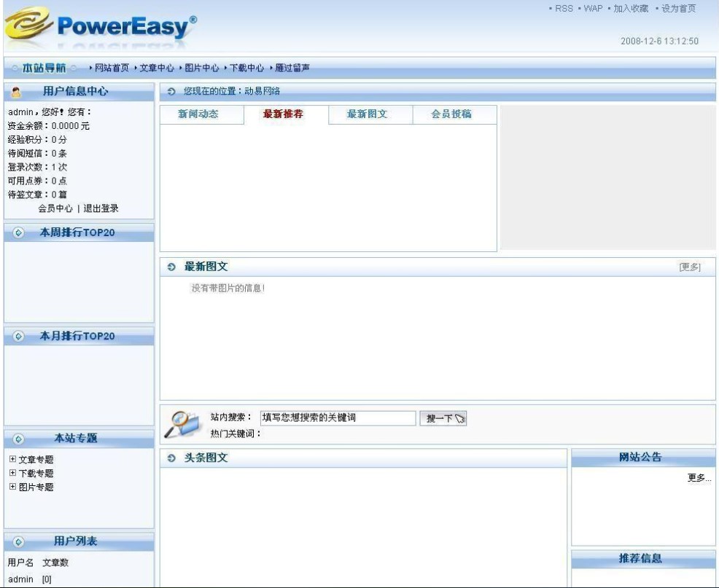Click the arrow icon beside 头条图文 header

click(x=171, y=458)
